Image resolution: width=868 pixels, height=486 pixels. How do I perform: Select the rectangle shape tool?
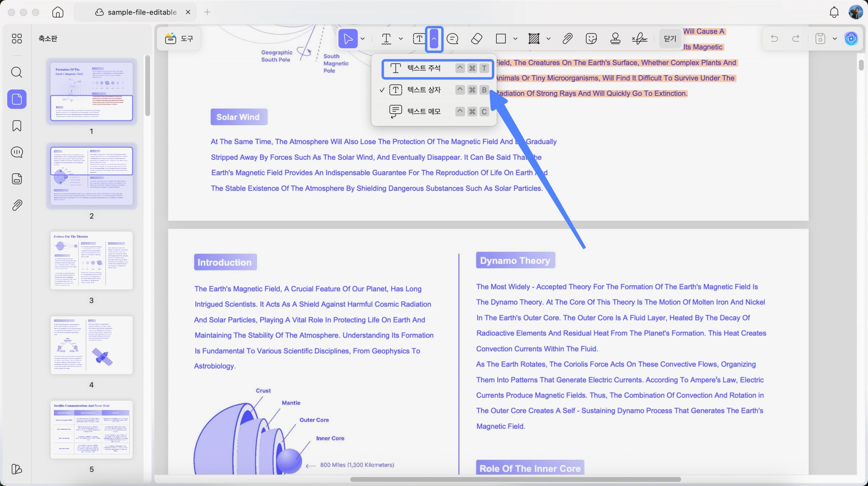pyautogui.click(x=501, y=39)
